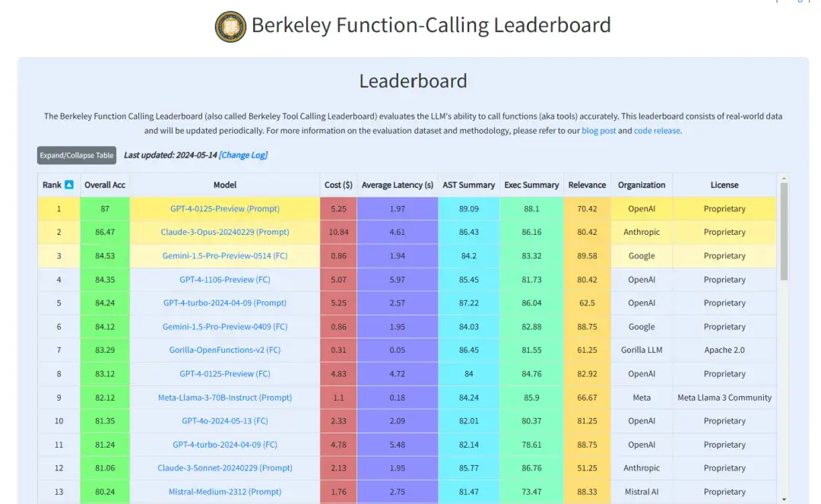The image size is (821, 504).
Task: Sort by Average Latency column header
Action: [398, 185]
